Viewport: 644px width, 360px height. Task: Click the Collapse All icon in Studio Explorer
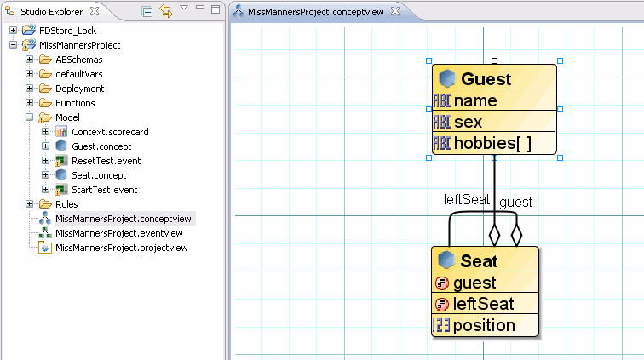147,12
